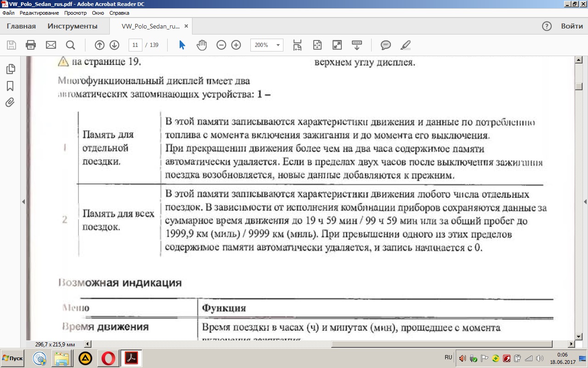
Task: Enable fit-width scrolling mode icon
Action: [297, 45]
